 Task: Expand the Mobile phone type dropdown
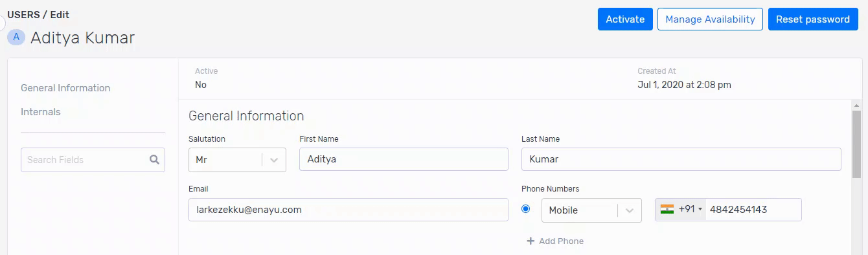tap(591, 210)
